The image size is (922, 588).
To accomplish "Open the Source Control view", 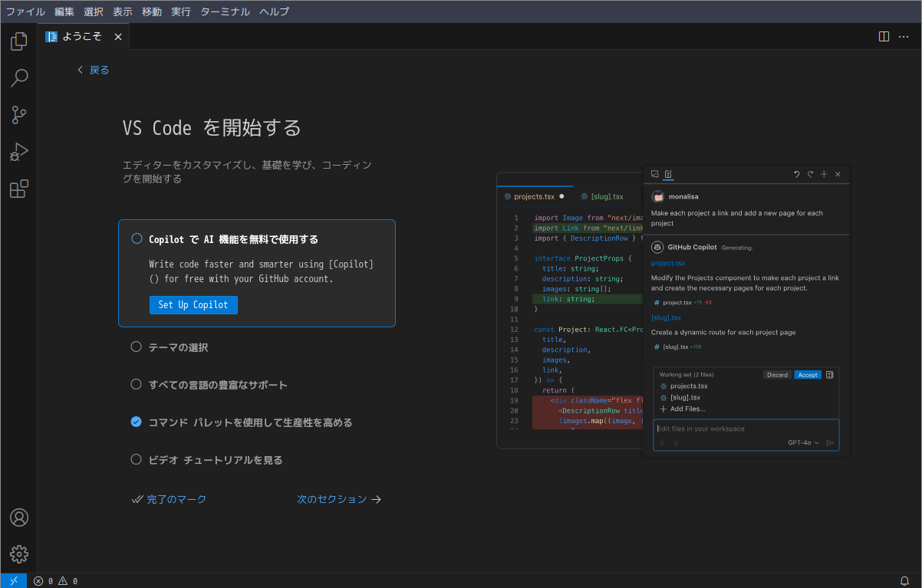I will (18, 115).
